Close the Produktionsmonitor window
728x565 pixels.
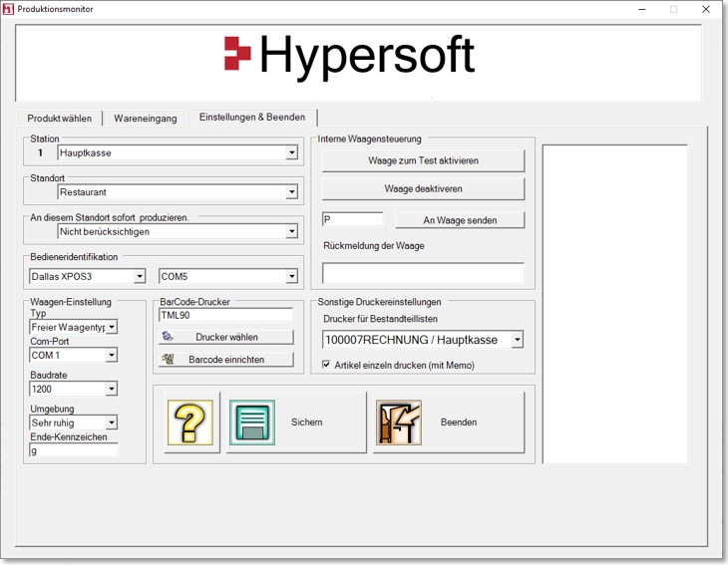tap(706, 9)
